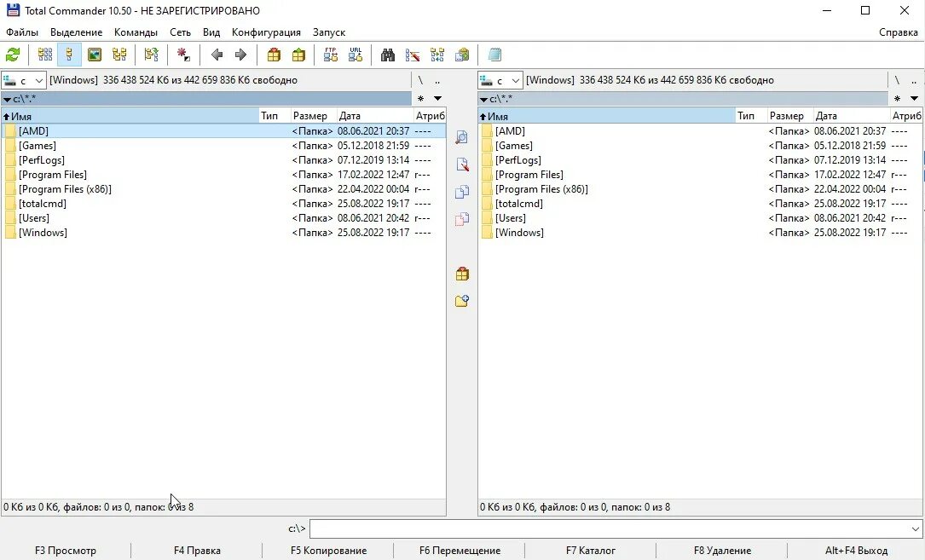Click the F5 Копирование button

pyautogui.click(x=328, y=551)
